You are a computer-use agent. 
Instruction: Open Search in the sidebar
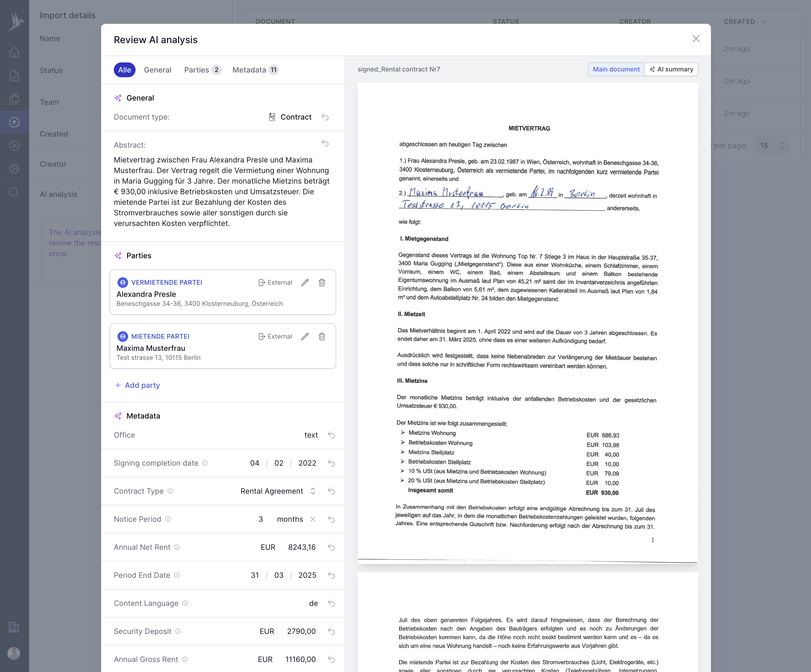14,192
